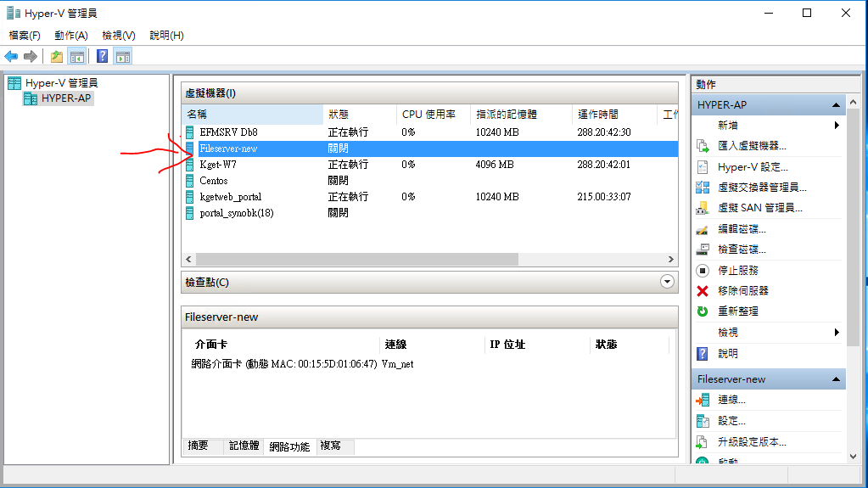Click the 虛擬交換器管理員 icon

click(703, 188)
